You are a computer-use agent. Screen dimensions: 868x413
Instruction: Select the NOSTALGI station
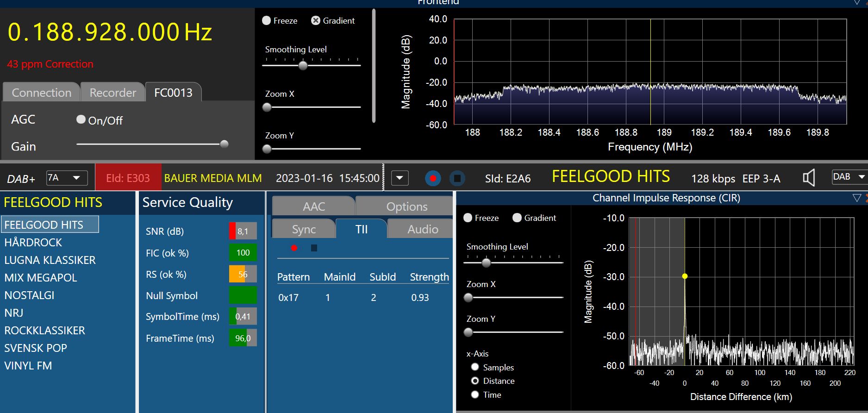pyautogui.click(x=29, y=295)
